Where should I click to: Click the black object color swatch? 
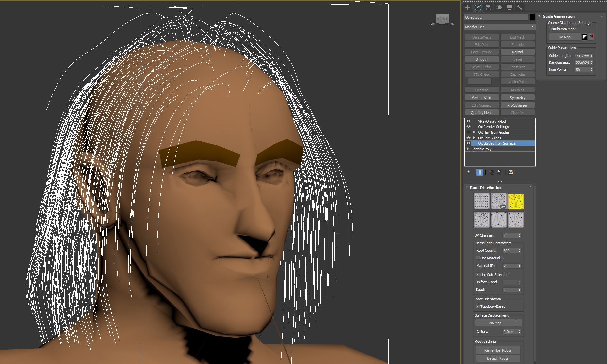pyautogui.click(x=533, y=17)
